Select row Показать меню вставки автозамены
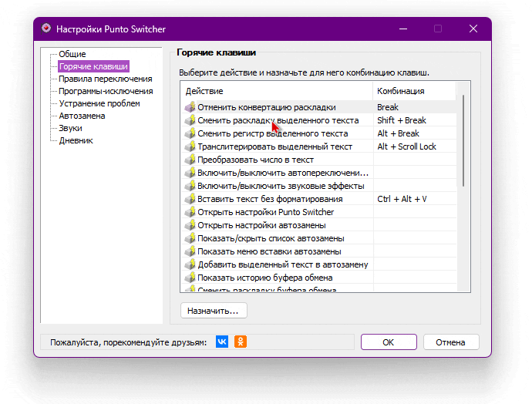Screen dimensions: 532x404 click(319, 251)
